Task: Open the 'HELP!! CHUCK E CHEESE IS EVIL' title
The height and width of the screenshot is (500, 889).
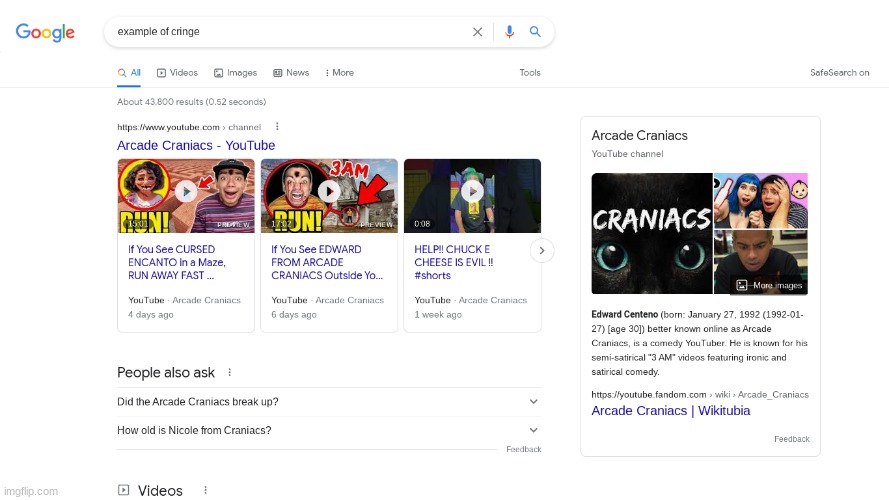Action: click(454, 262)
